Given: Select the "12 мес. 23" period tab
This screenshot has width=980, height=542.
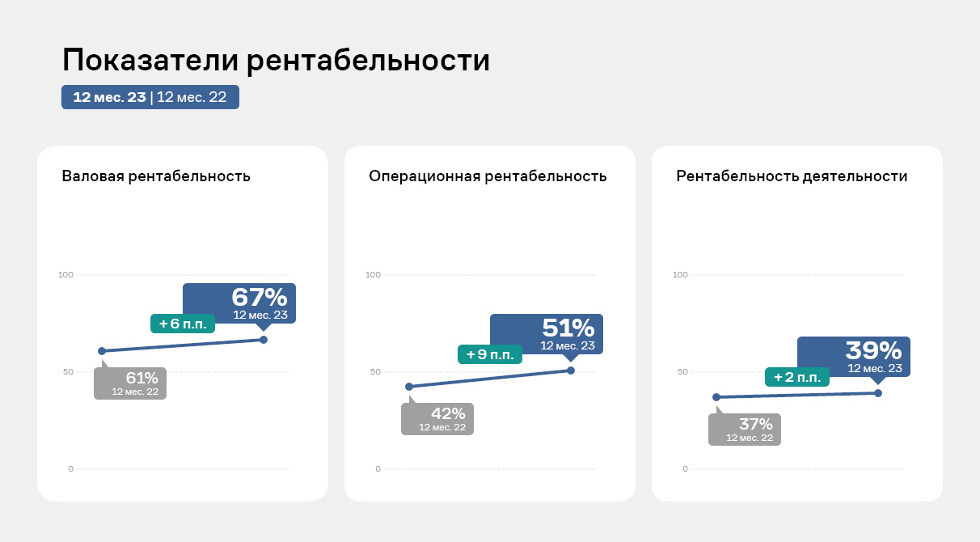Looking at the screenshot, I should (x=109, y=98).
